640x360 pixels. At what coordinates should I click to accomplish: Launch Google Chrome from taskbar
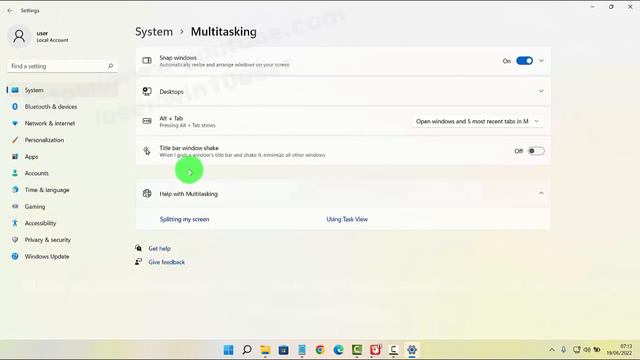[x=320, y=350]
